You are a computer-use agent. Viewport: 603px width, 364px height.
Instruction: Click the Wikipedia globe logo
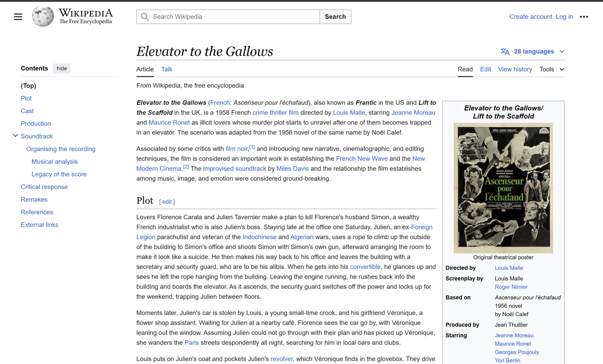point(43,17)
